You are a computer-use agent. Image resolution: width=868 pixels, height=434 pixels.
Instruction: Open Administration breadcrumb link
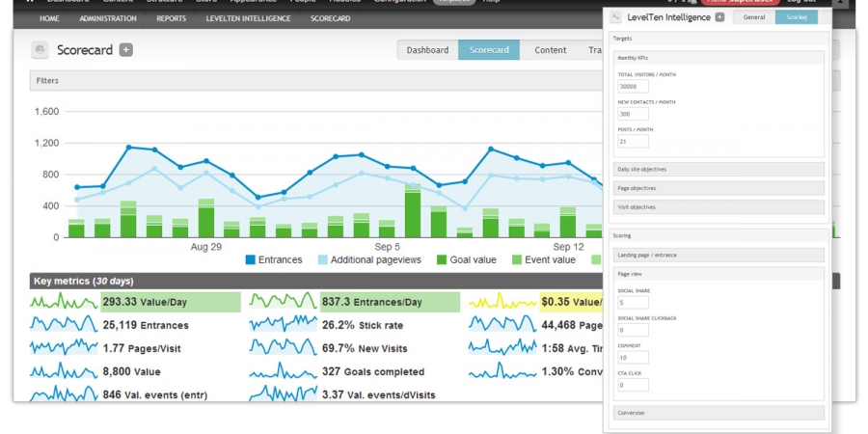108,18
